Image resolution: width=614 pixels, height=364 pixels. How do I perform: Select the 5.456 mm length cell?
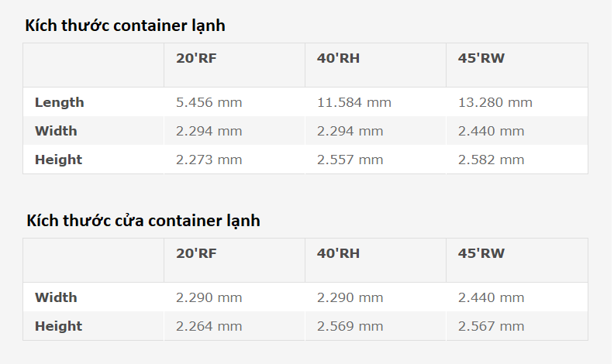[209, 102]
